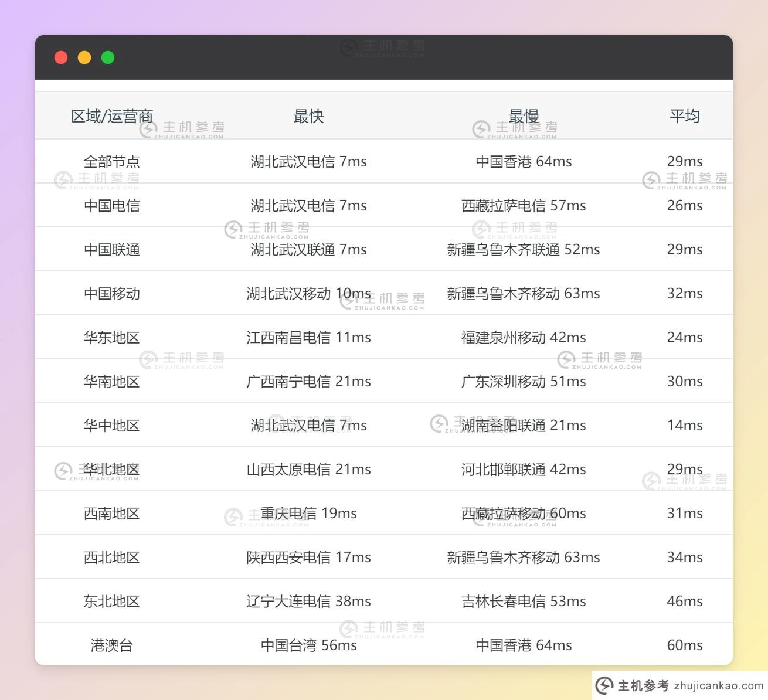This screenshot has height=700, width=768.
Task: Click the 重庆电信 19ms cell
Action: point(308,513)
